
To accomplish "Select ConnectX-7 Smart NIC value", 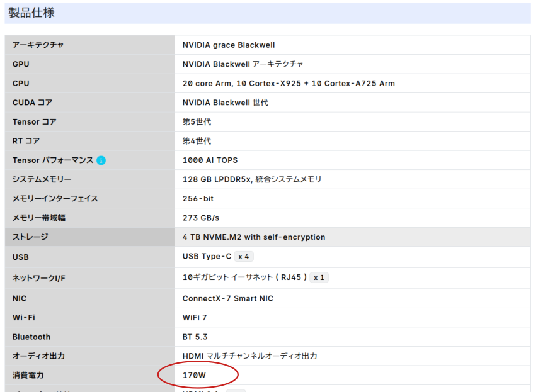I will tap(228, 298).
